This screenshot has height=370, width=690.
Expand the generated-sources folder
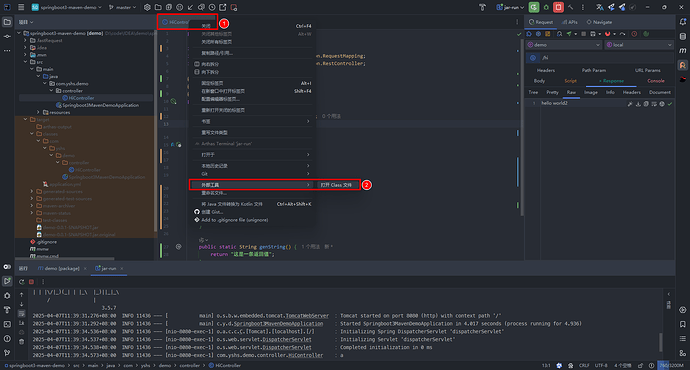click(x=32, y=191)
